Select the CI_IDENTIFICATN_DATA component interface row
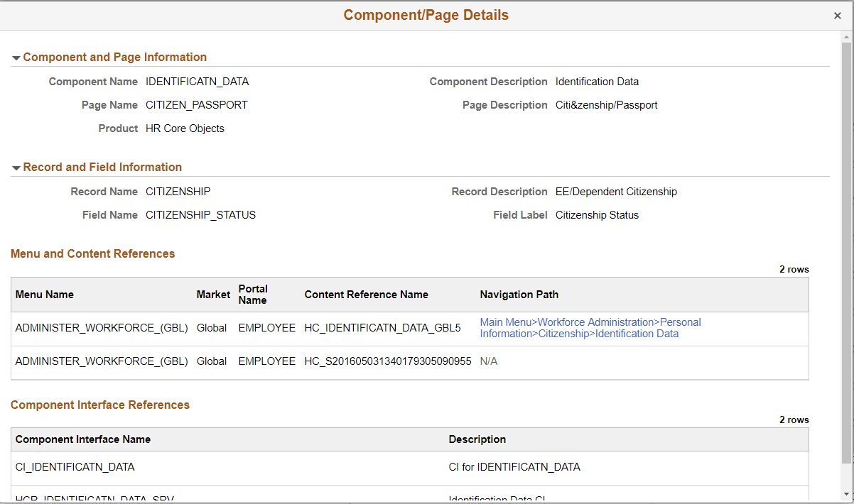Viewport: 854px width, 504px height. coord(75,467)
